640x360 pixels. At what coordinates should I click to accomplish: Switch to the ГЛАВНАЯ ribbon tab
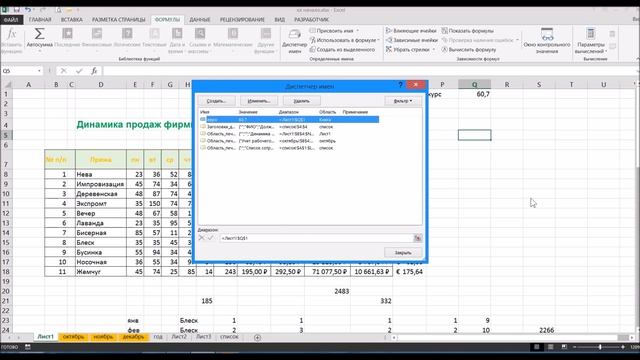click(x=40, y=20)
